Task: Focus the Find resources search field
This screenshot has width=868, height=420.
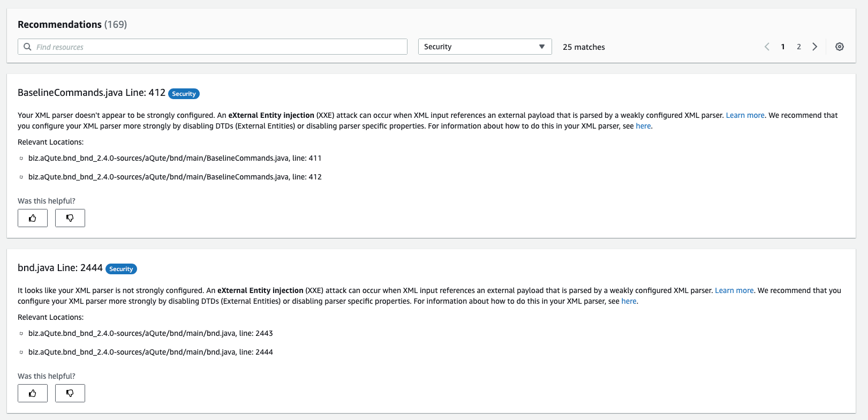Action: tap(213, 47)
